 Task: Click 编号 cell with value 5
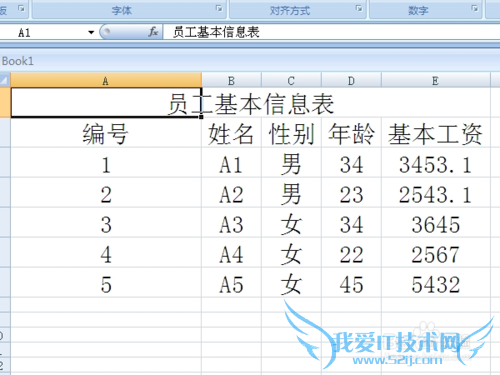pyautogui.click(x=106, y=283)
